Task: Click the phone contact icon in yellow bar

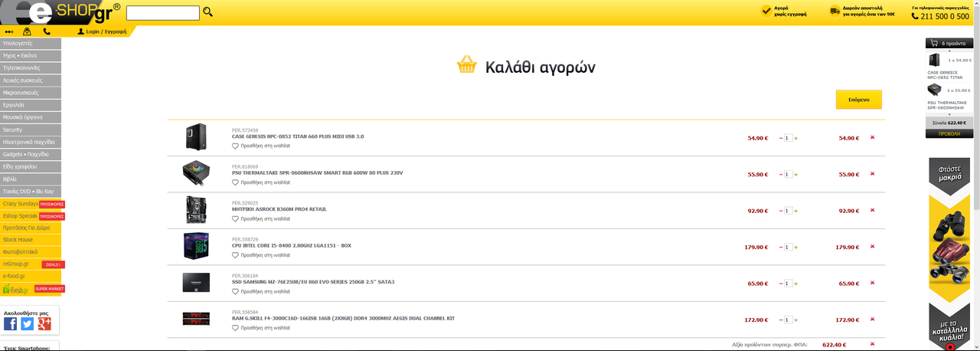Action: (47, 31)
